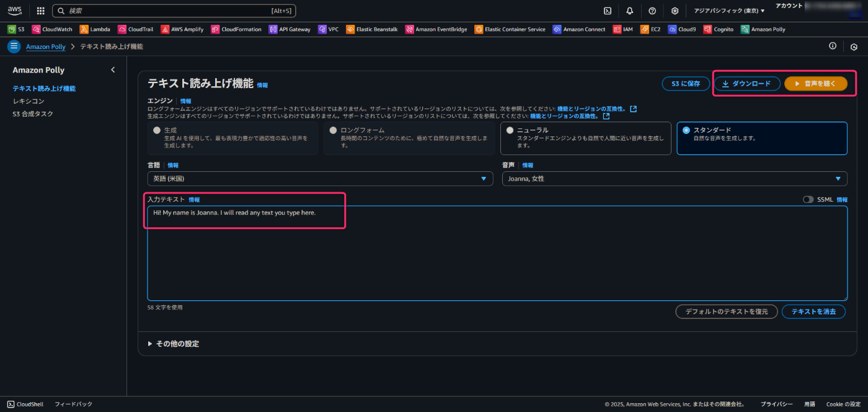Go to S3 合成タスク in the sidebar

[x=33, y=114]
